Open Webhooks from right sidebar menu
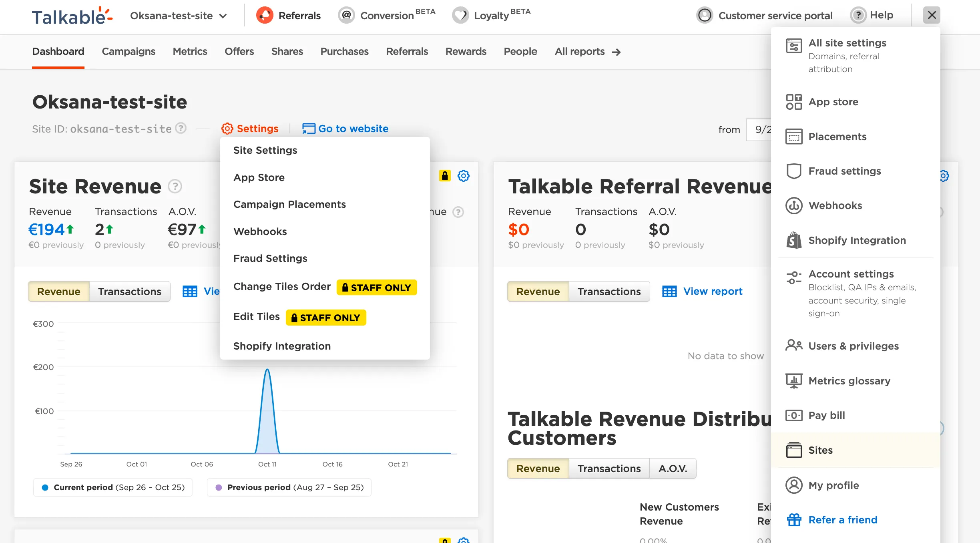The width and height of the screenshot is (980, 543). pyautogui.click(x=835, y=205)
